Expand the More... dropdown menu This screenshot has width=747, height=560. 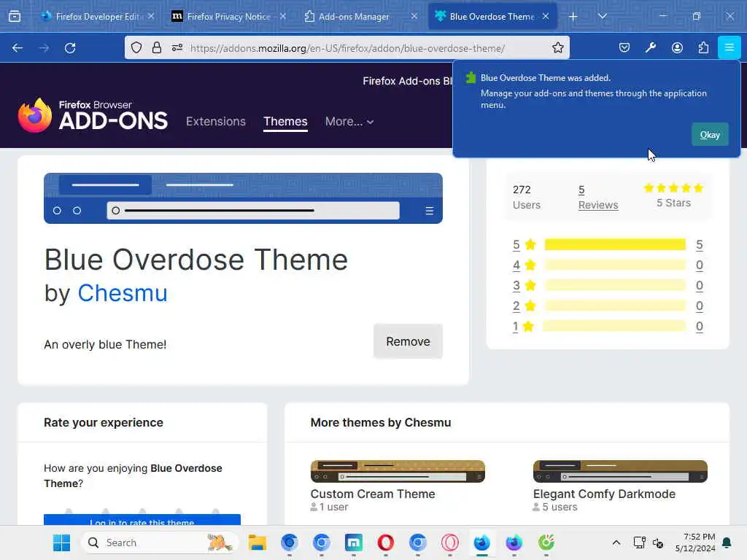[349, 122]
